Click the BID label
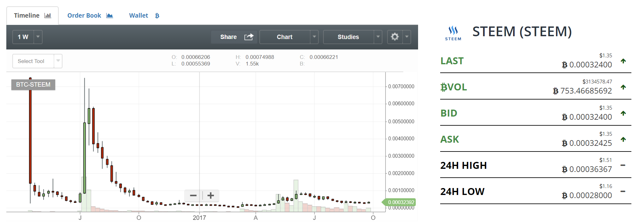Viewport: 644px width, 223px height. coord(449,113)
